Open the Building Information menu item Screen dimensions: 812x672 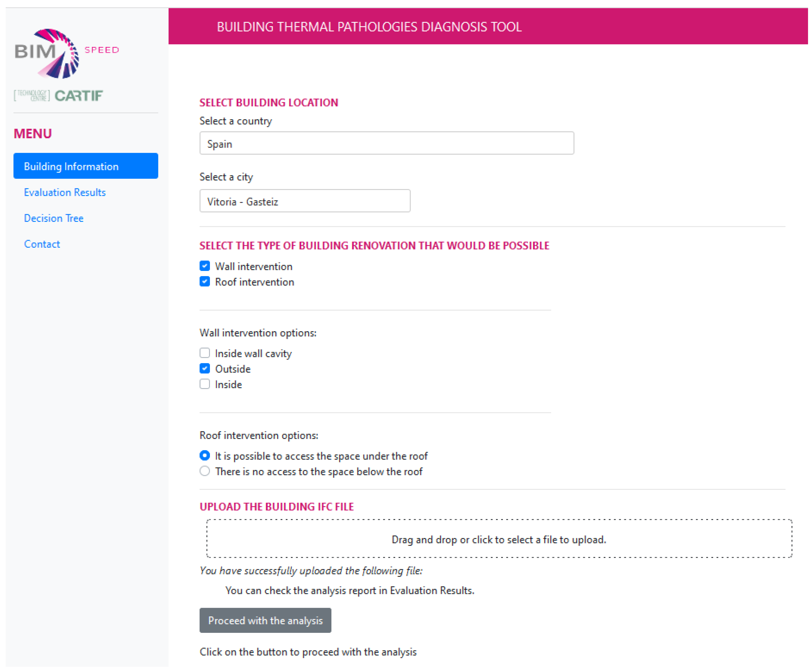click(x=86, y=166)
